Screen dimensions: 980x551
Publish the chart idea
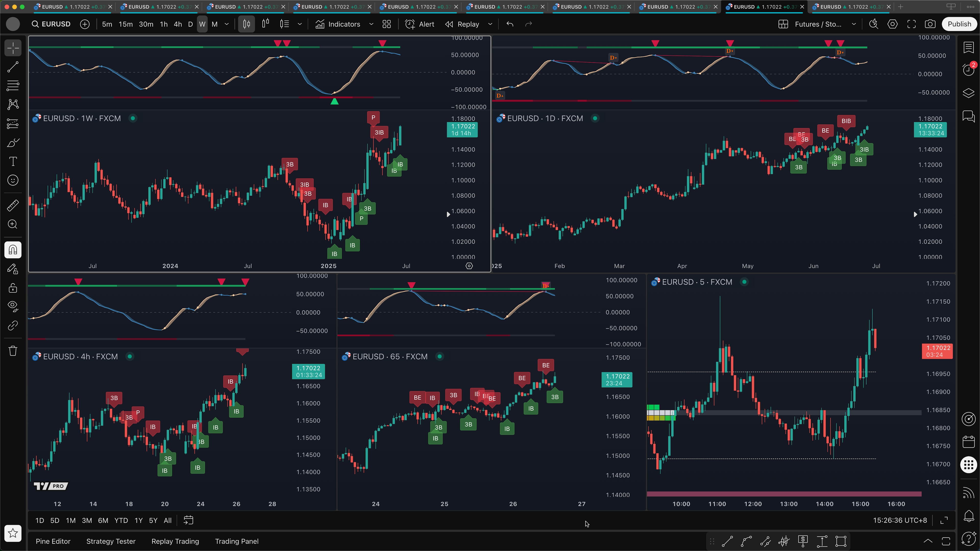pyautogui.click(x=959, y=24)
